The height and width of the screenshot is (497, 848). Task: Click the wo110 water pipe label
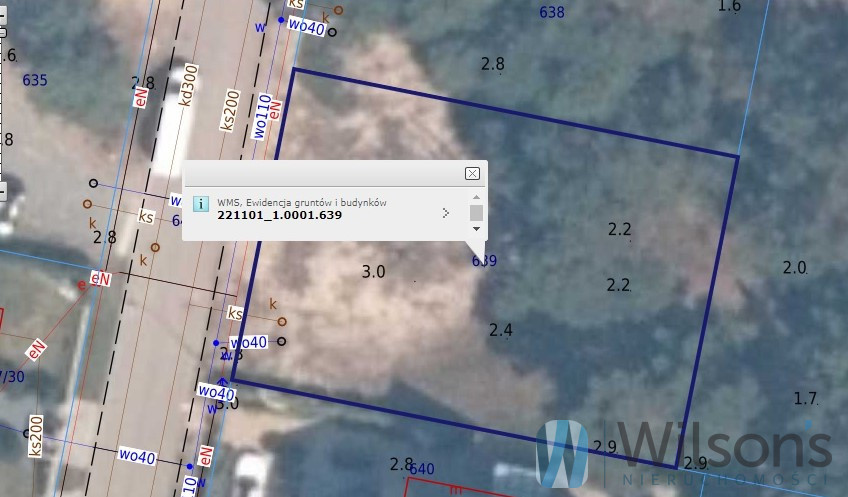[262, 116]
